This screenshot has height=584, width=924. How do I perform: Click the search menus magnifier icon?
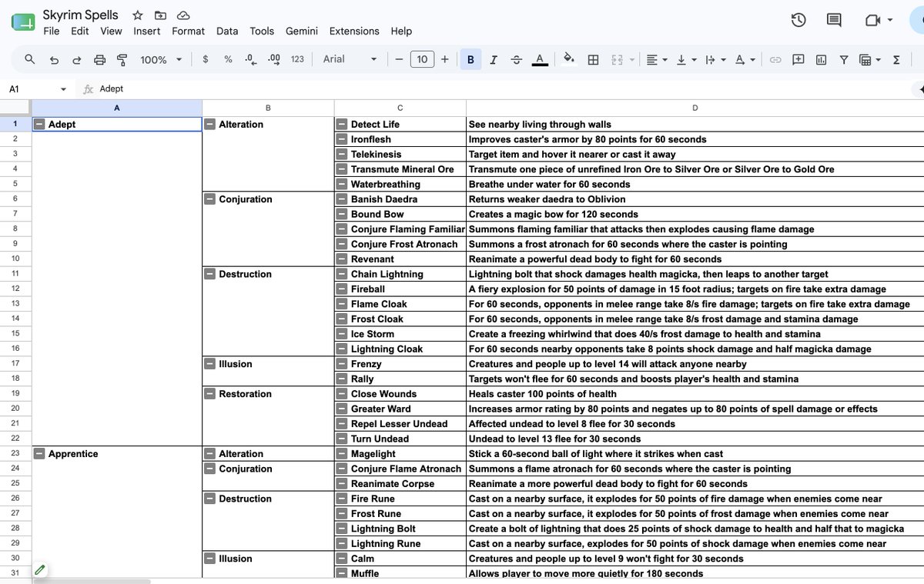click(30, 59)
